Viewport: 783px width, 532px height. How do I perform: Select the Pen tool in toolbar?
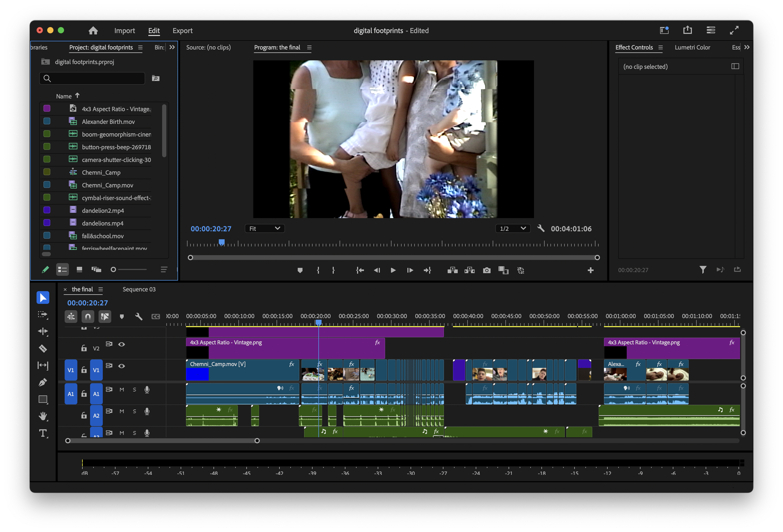(x=43, y=382)
